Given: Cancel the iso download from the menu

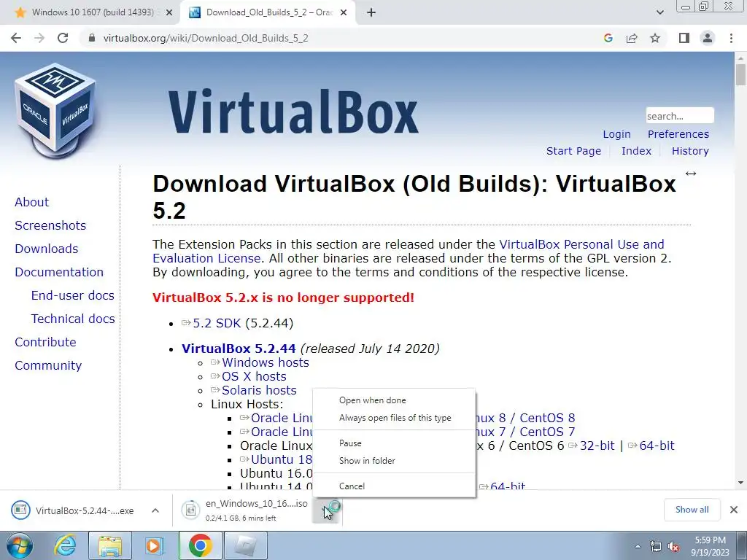Looking at the screenshot, I should click(x=352, y=486).
